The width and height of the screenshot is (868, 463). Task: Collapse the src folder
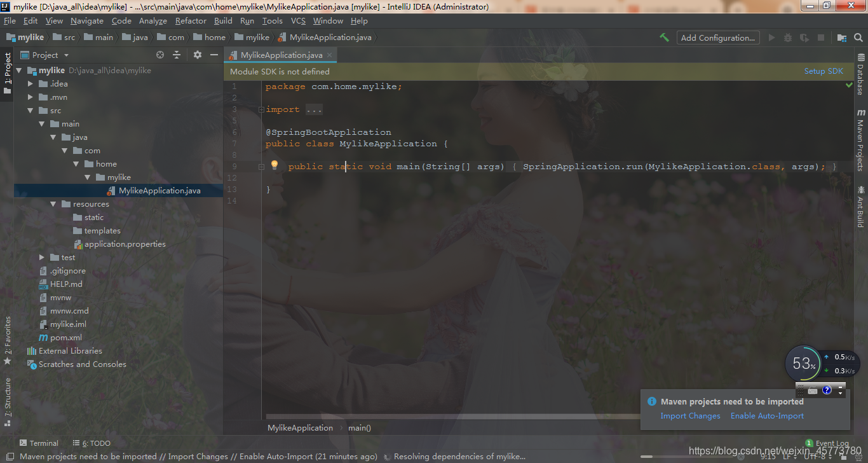click(x=31, y=110)
